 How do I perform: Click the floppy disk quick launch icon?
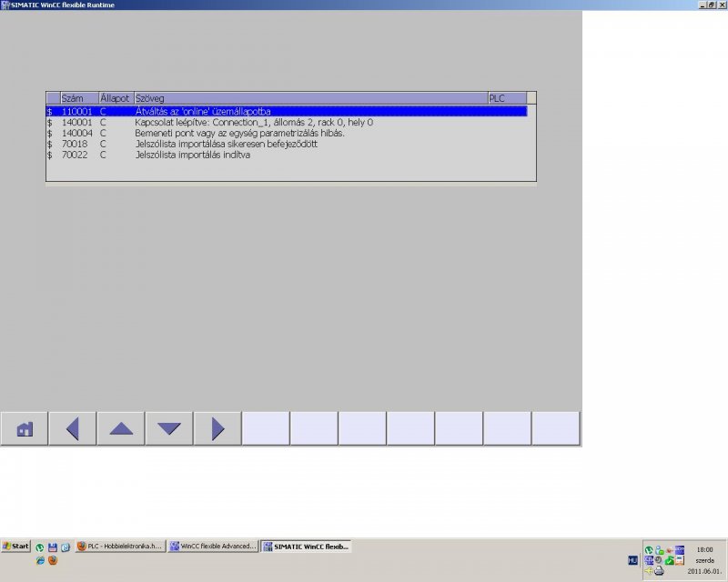click(53, 547)
